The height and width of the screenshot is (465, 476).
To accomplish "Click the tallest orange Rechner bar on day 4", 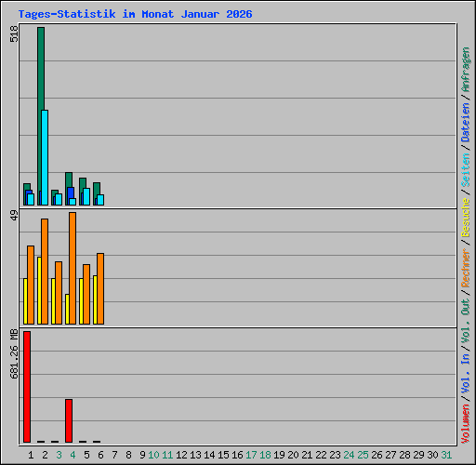I will click(x=73, y=268).
